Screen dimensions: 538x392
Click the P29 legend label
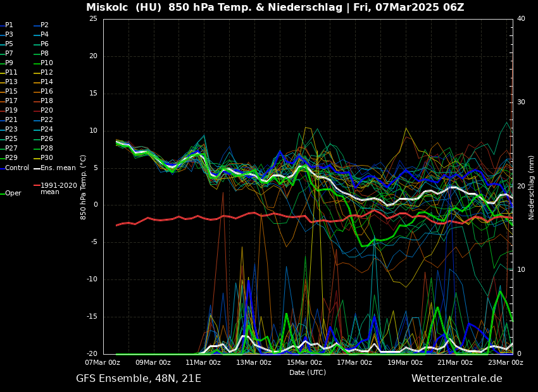11,158
